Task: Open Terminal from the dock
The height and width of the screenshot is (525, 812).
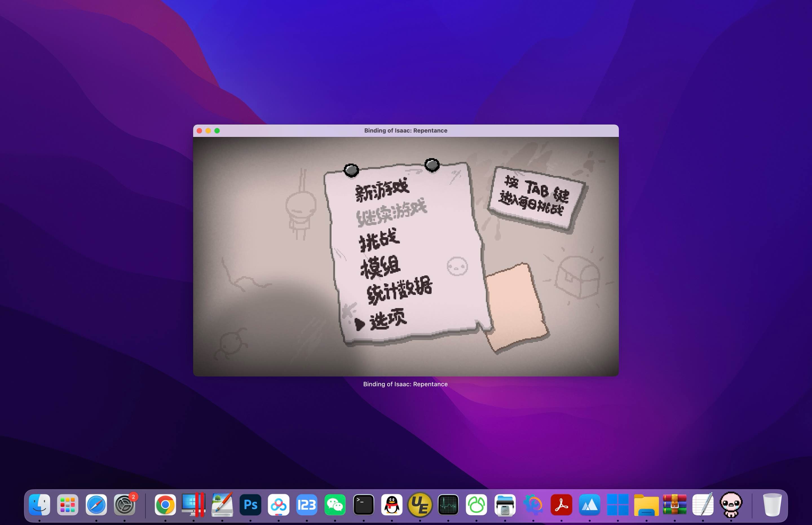Action: click(364, 504)
